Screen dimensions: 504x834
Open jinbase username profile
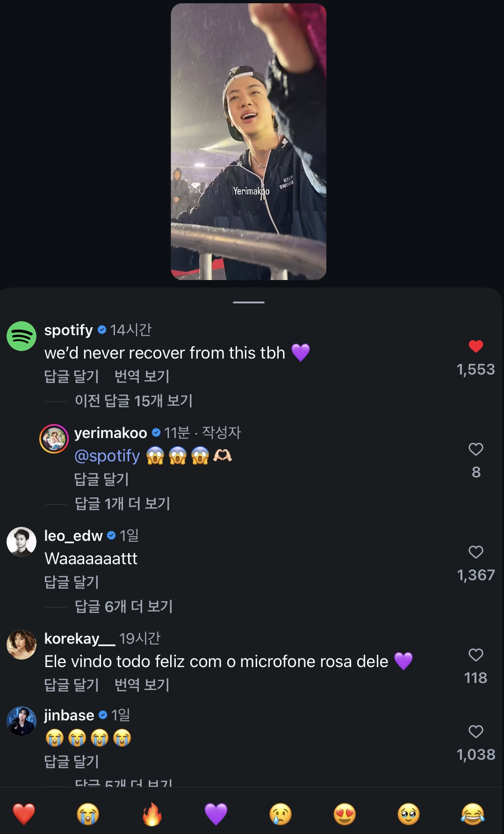[69, 715]
